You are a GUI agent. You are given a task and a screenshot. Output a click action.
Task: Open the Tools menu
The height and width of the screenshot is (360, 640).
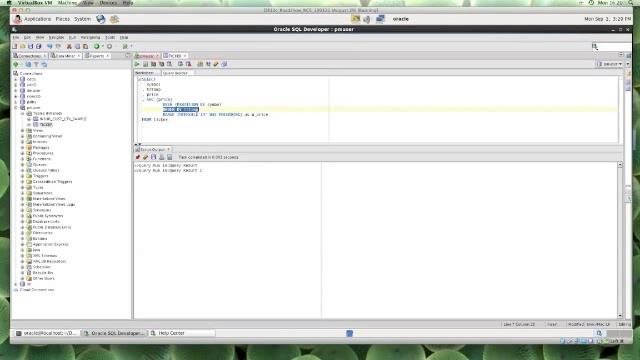coord(110,38)
